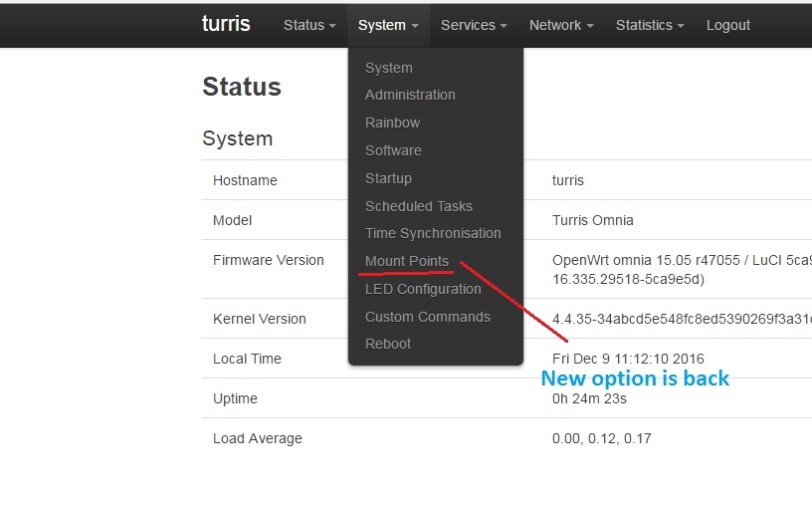
Task: Collapse the System dropdown in navbar
Action: (x=388, y=25)
